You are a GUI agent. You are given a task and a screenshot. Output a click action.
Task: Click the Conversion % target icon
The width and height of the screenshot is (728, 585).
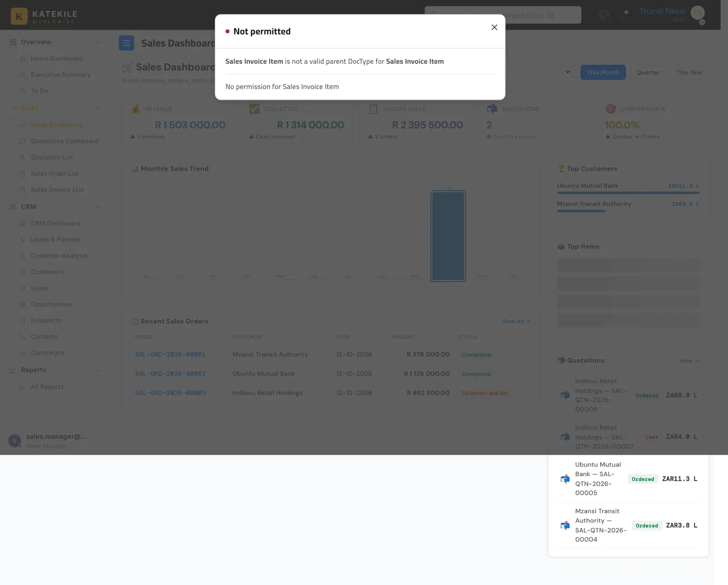(611, 109)
